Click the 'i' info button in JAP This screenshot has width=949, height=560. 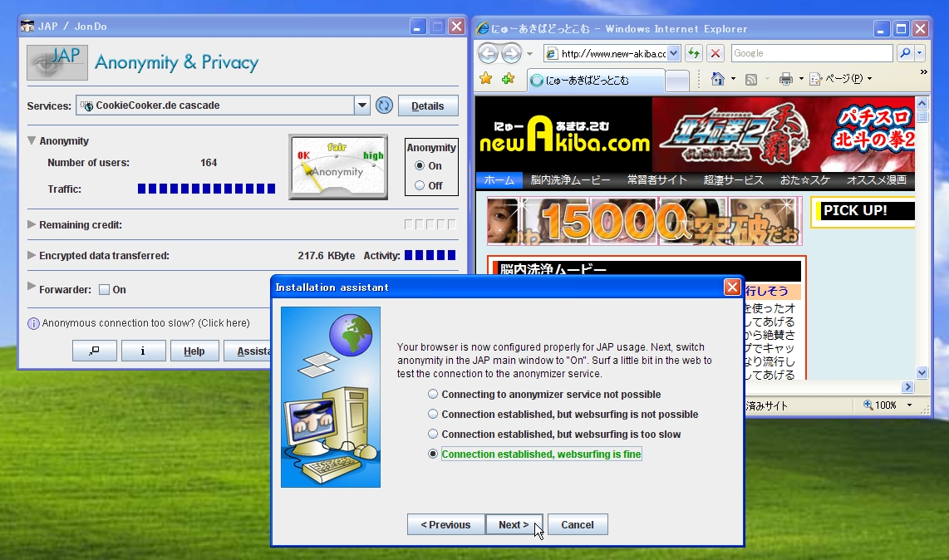point(143,351)
